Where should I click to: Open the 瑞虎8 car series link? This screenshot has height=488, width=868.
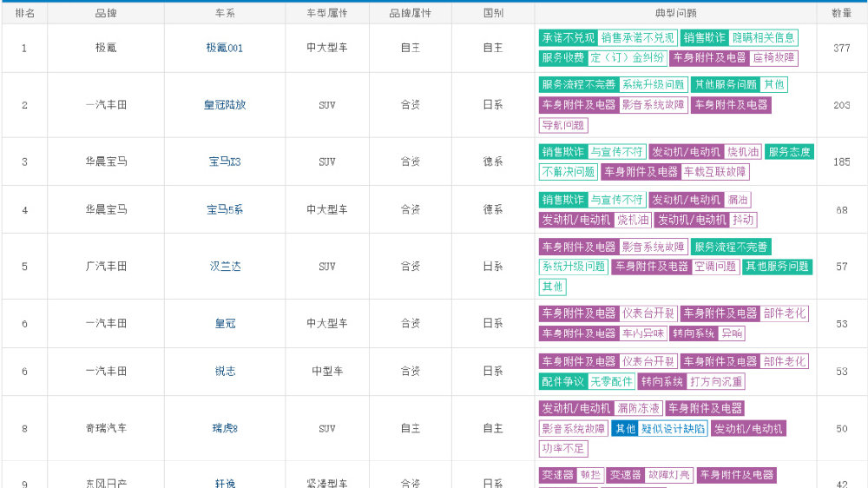coord(225,428)
